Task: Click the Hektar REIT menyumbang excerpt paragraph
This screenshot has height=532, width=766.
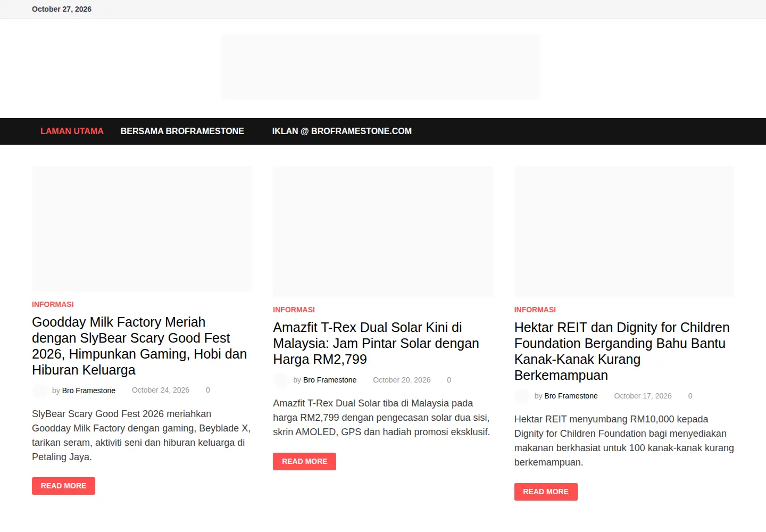Action: click(624, 440)
